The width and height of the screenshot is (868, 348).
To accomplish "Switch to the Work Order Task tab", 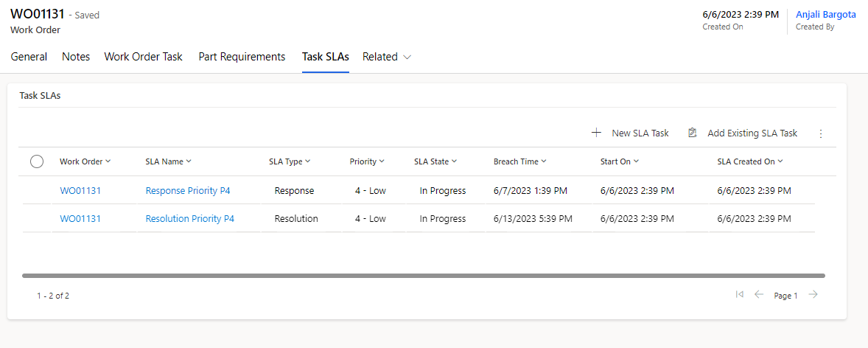I will (143, 57).
